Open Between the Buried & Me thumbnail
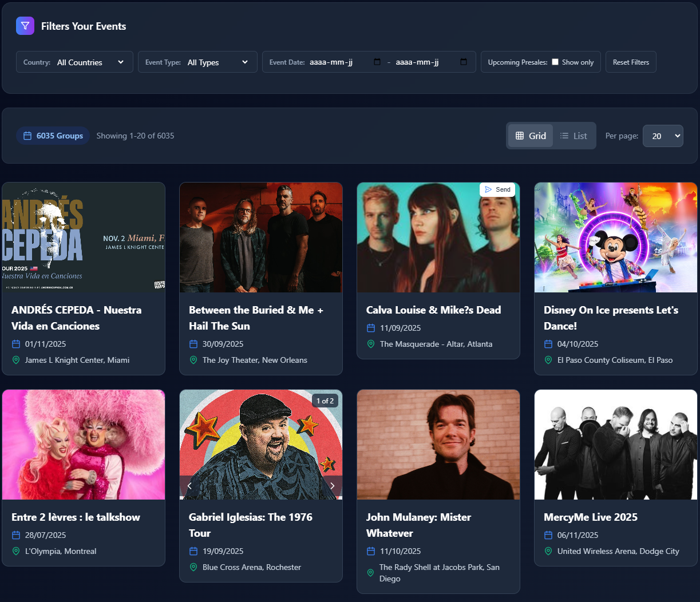The image size is (700, 602). pos(261,237)
